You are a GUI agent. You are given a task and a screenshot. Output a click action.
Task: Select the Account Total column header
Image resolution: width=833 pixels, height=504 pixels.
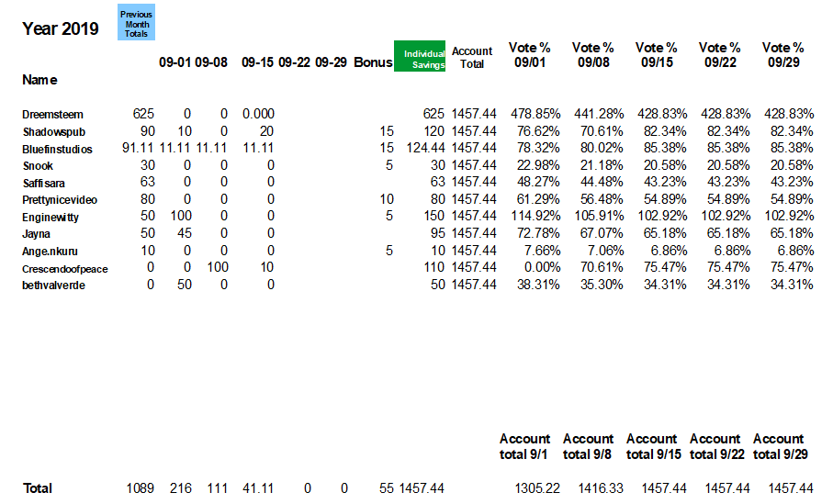click(472, 57)
